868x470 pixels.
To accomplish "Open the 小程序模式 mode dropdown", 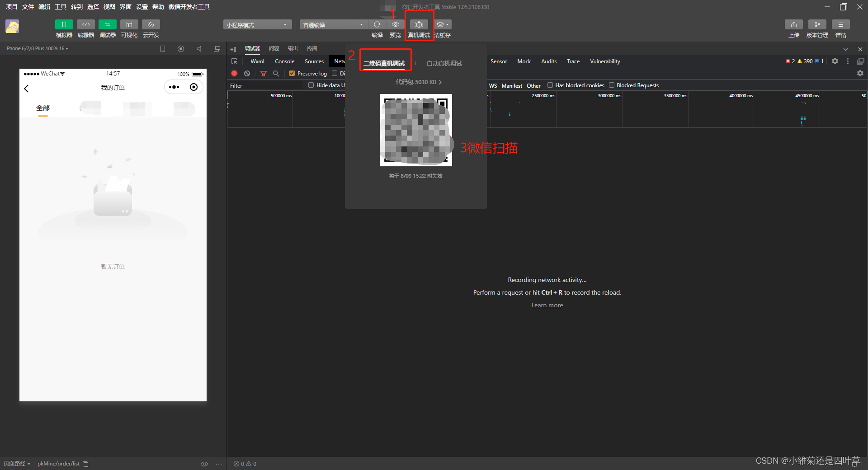I will 257,25.
